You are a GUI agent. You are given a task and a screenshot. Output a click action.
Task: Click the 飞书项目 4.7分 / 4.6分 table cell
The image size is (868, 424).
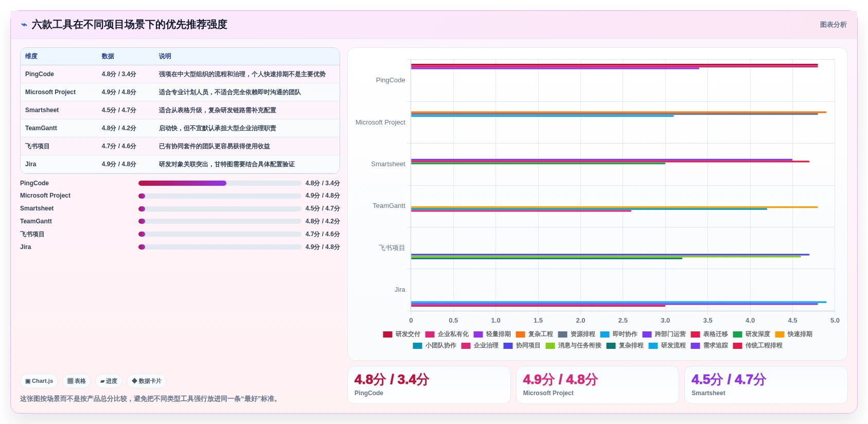pos(119,146)
